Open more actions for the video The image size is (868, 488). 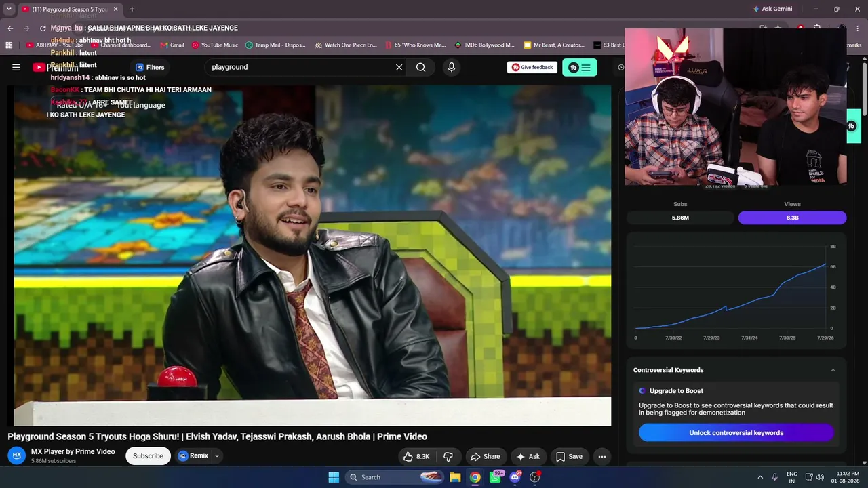(601, 456)
